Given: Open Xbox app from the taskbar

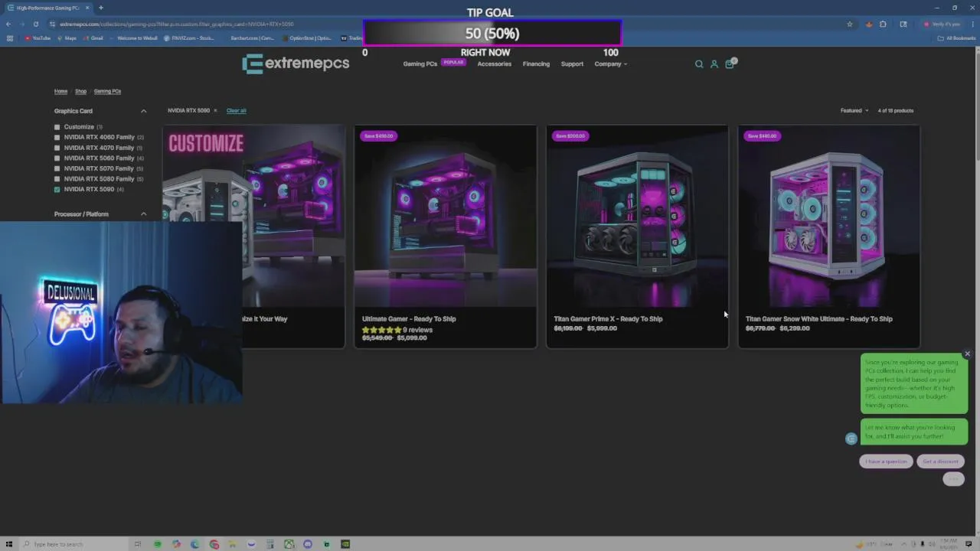Looking at the screenshot, I should [x=289, y=544].
